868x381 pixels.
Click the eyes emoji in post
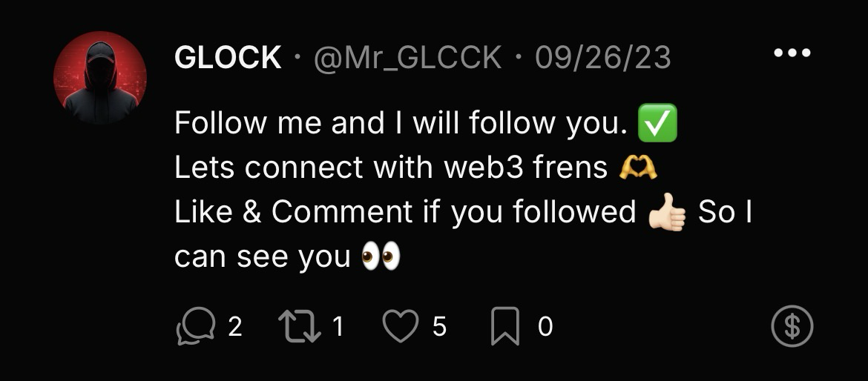[x=380, y=257]
